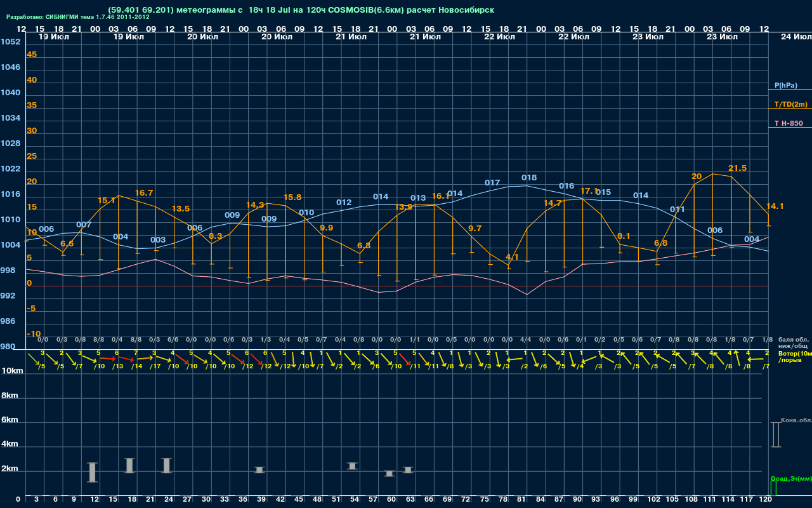Click the 1/1 cloud cover value
812x508 pixels.
point(414,340)
